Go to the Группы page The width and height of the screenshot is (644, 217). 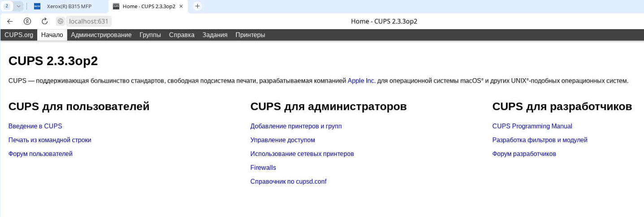click(x=150, y=35)
